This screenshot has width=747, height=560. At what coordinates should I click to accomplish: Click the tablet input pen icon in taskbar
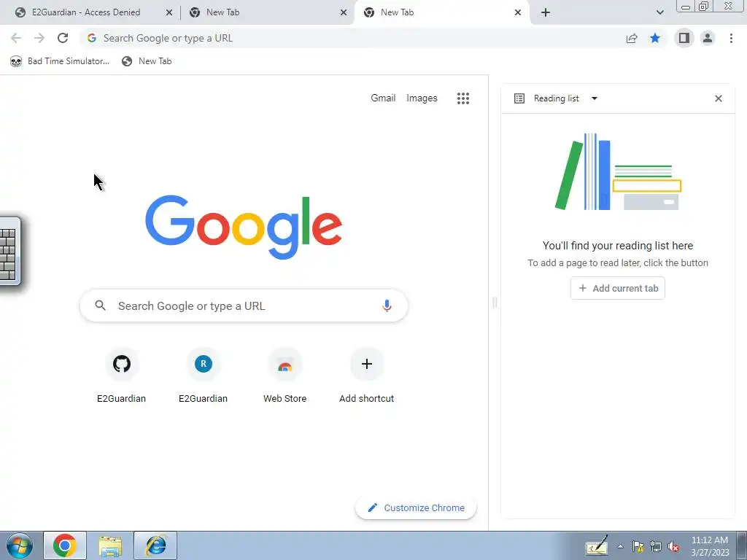click(597, 545)
